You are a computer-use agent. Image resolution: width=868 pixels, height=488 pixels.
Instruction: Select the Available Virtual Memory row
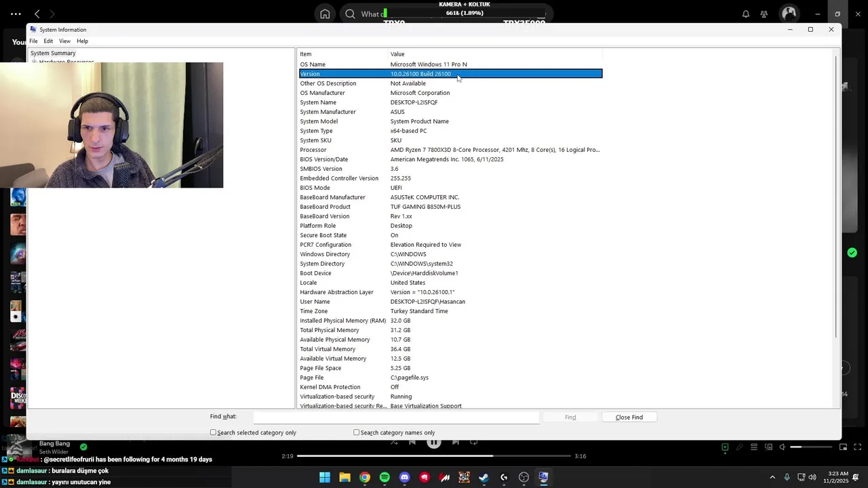pyautogui.click(x=450, y=359)
